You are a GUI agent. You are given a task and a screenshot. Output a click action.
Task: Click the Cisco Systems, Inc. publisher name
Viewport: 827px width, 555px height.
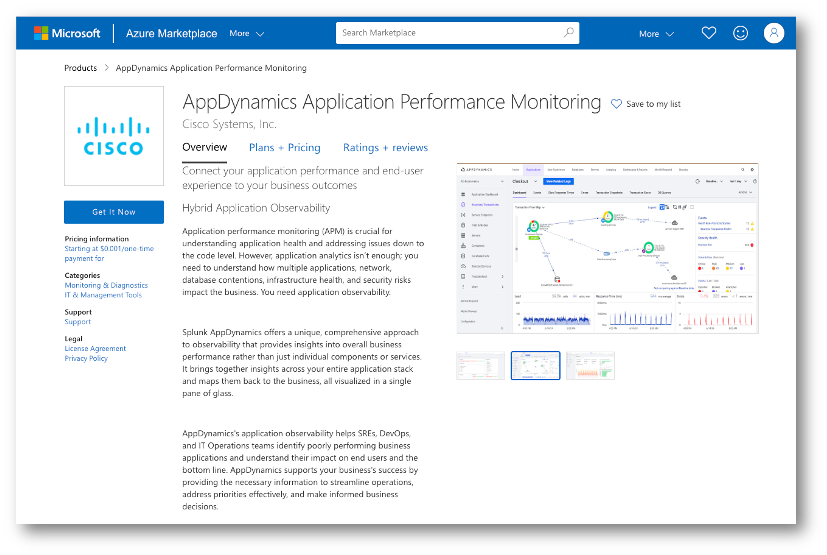229,124
